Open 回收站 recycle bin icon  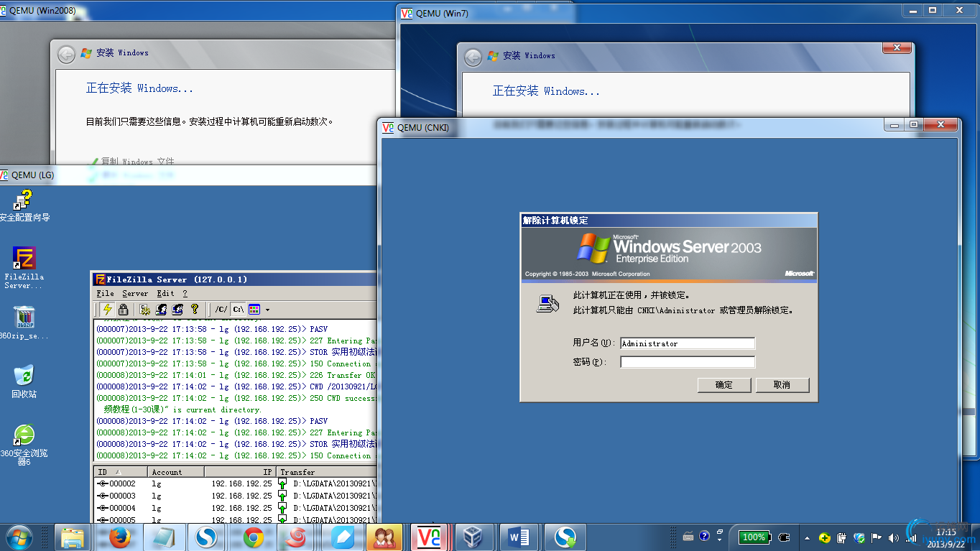(24, 381)
